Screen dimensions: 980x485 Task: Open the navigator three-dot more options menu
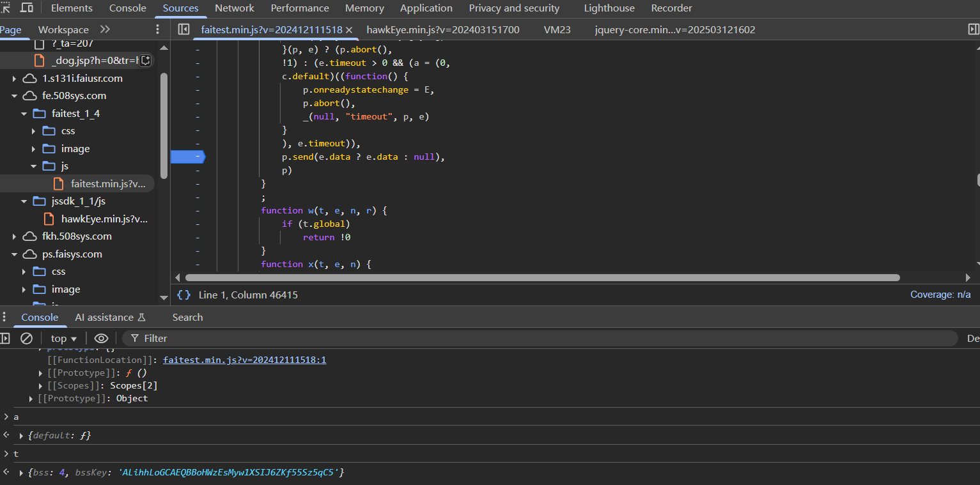(158, 29)
